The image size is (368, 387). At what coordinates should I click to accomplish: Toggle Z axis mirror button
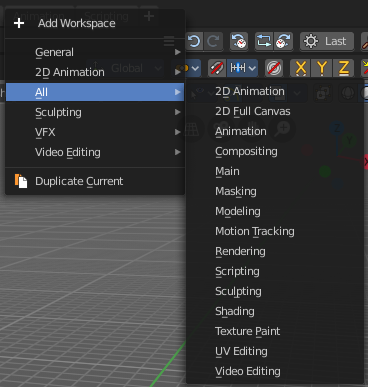343,68
